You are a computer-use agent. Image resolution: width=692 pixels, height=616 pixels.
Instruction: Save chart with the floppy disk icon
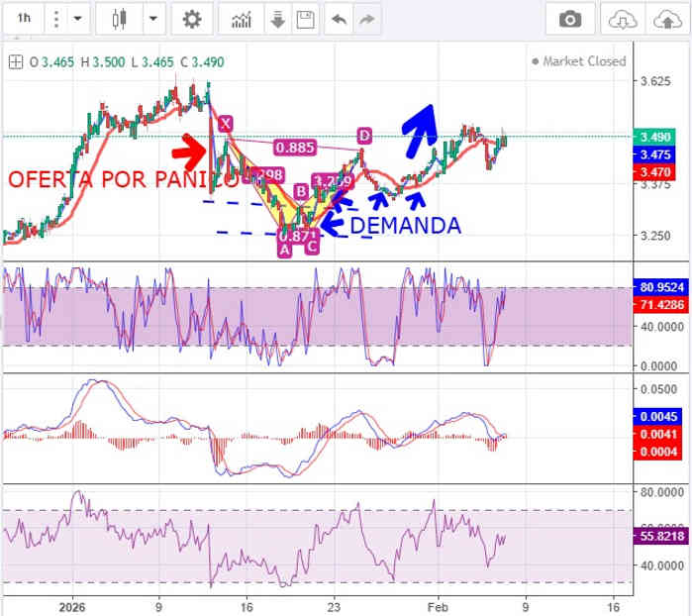point(305,19)
